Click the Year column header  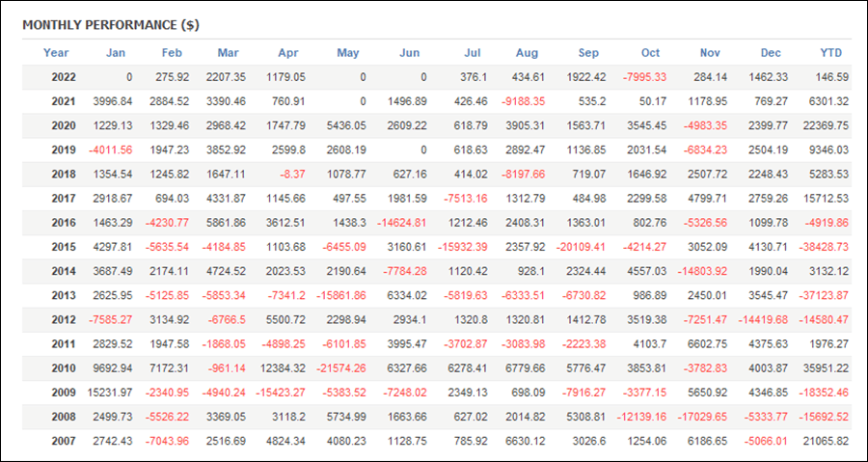pos(56,53)
